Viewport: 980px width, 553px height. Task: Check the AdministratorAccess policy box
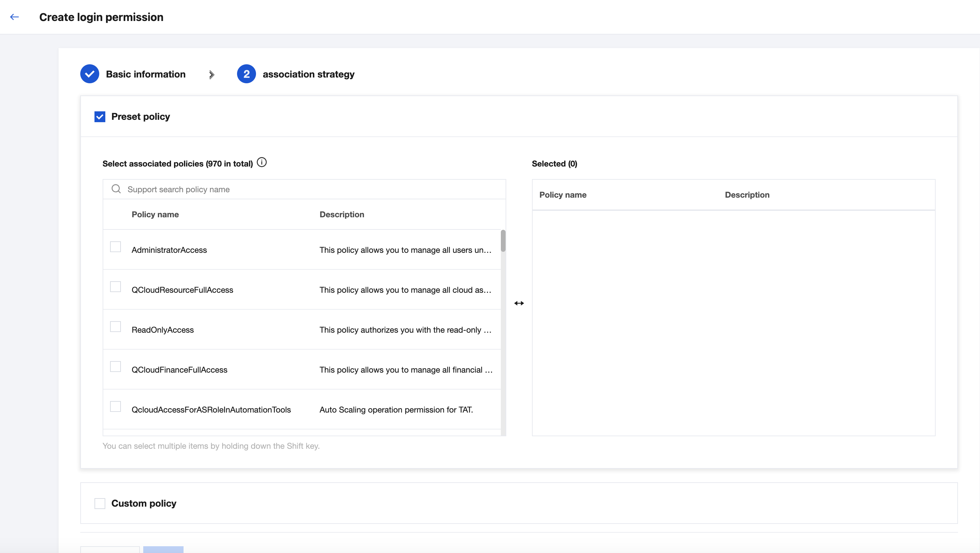tap(115, 247)
